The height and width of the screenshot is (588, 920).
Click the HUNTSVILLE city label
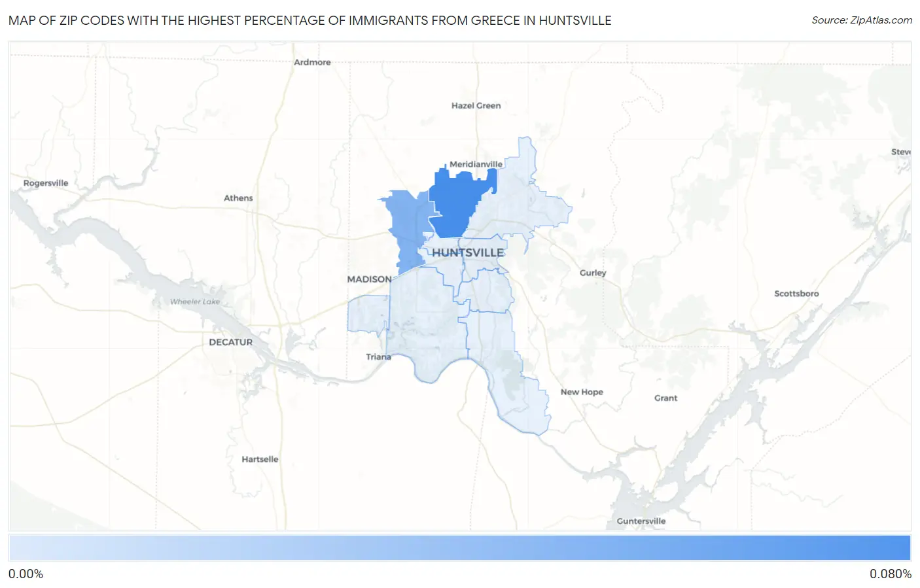point(468,252)
